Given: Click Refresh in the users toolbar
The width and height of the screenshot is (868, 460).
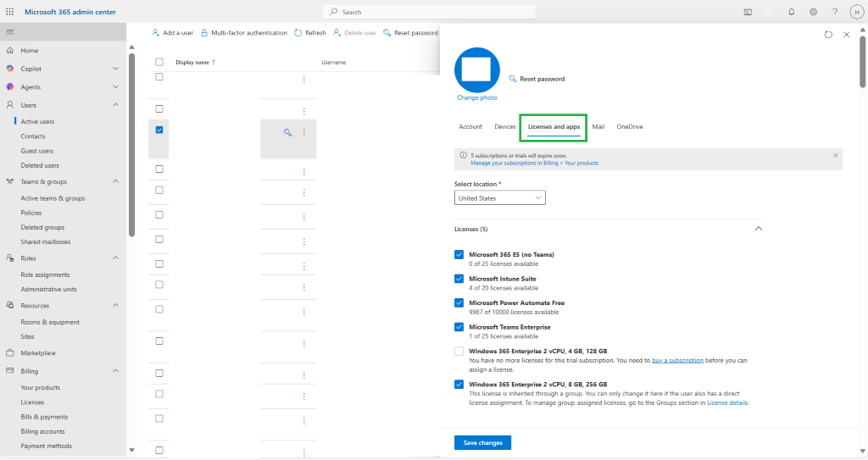Looking at the screenshot, I should click(310, 33).
